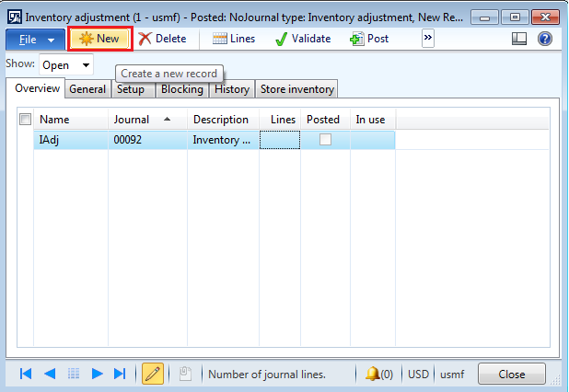Switch to the Overview tab
Image resolution: width=569 pixels, height=392 pixels.
[x=37, y=88]
